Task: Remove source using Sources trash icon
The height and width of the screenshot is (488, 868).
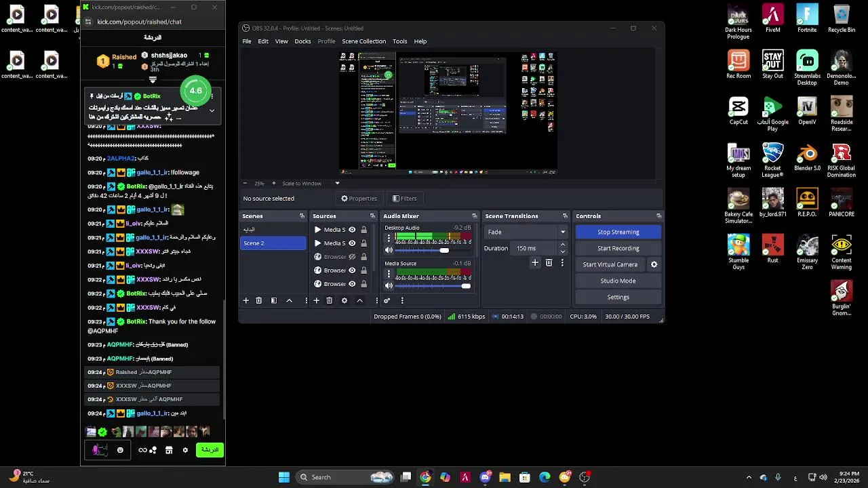Action: 329,300
